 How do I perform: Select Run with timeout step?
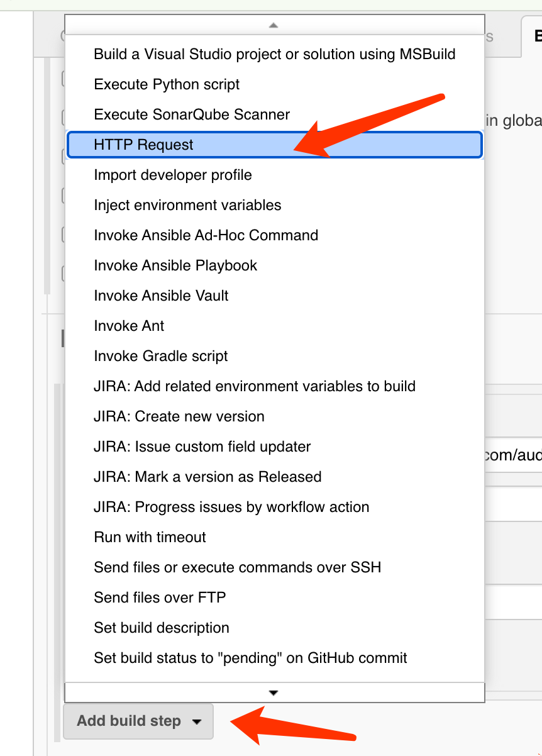point(274,537)
